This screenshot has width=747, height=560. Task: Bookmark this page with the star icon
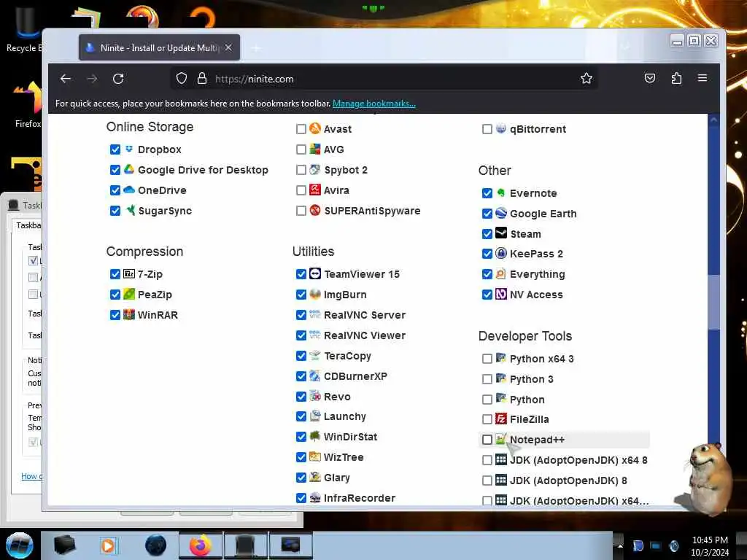pos(587,79)
